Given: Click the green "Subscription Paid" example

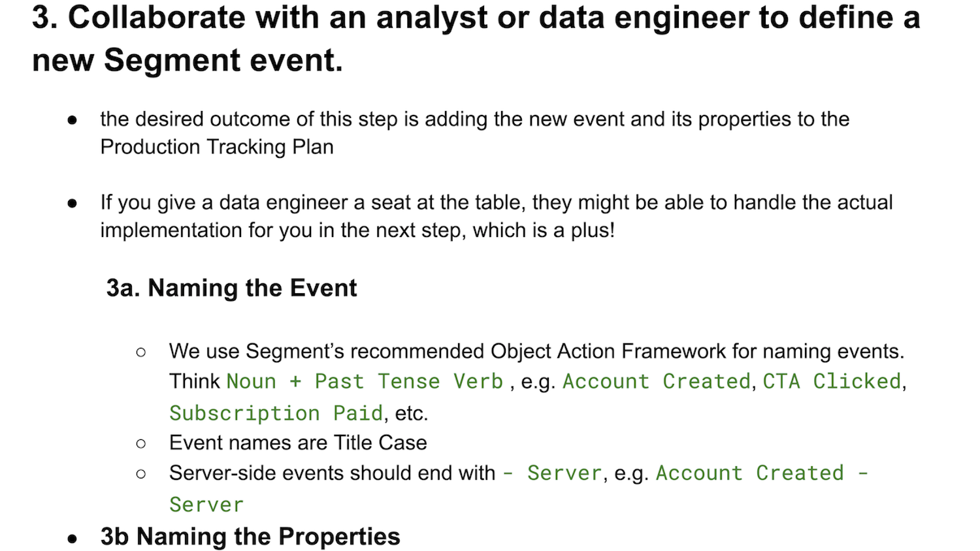Looking at the screenshot, I should click(276, 413).
